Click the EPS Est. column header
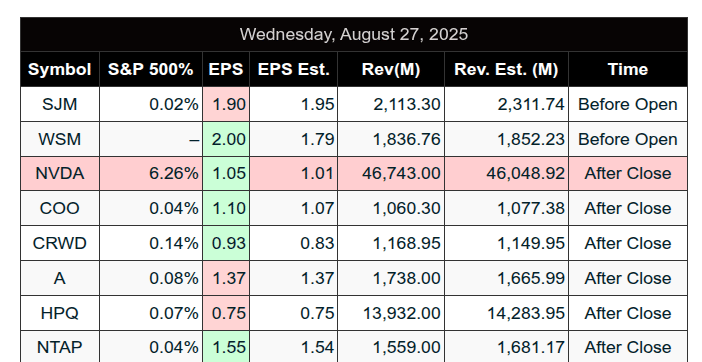702x362 pixels. click(x=294, y=69)
